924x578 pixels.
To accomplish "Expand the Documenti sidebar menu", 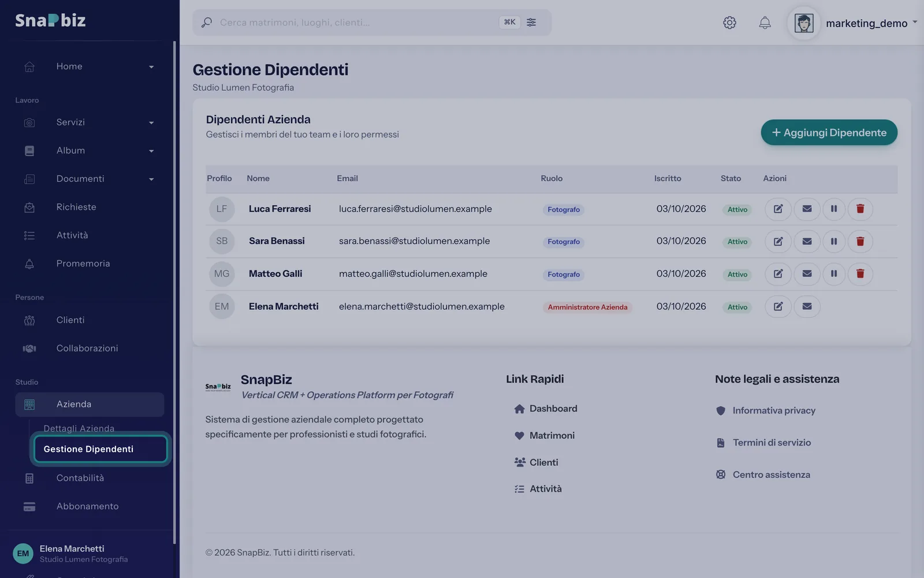I will tap(90, 179).
